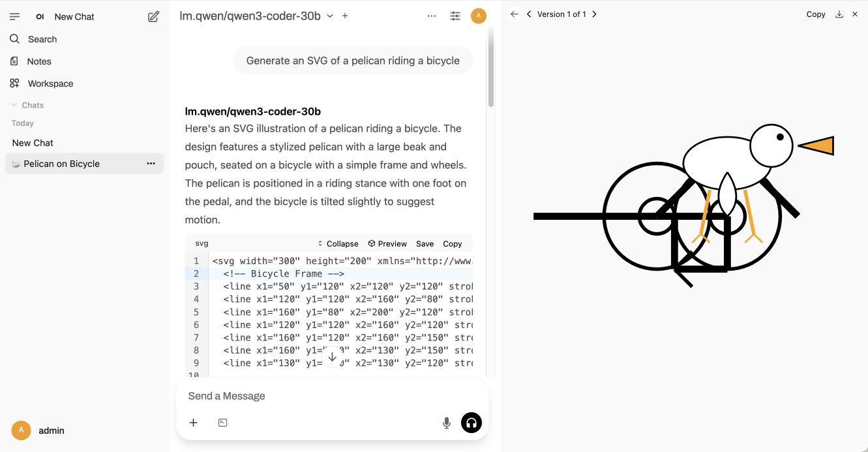
Task: Close the artifact preview panel
Action: [854, 14]
